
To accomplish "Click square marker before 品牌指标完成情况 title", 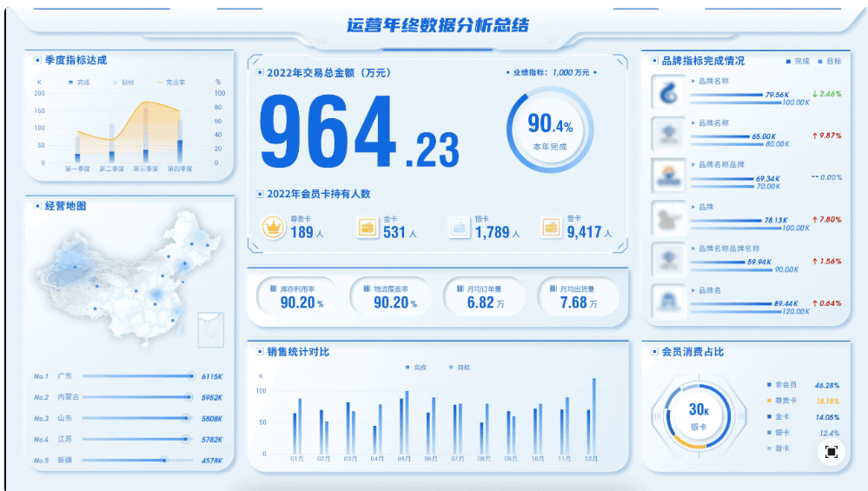I will 654,61.
